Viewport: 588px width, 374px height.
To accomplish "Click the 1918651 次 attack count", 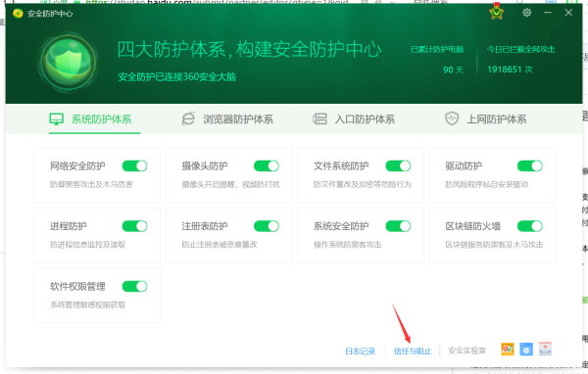I will point(510,70).
